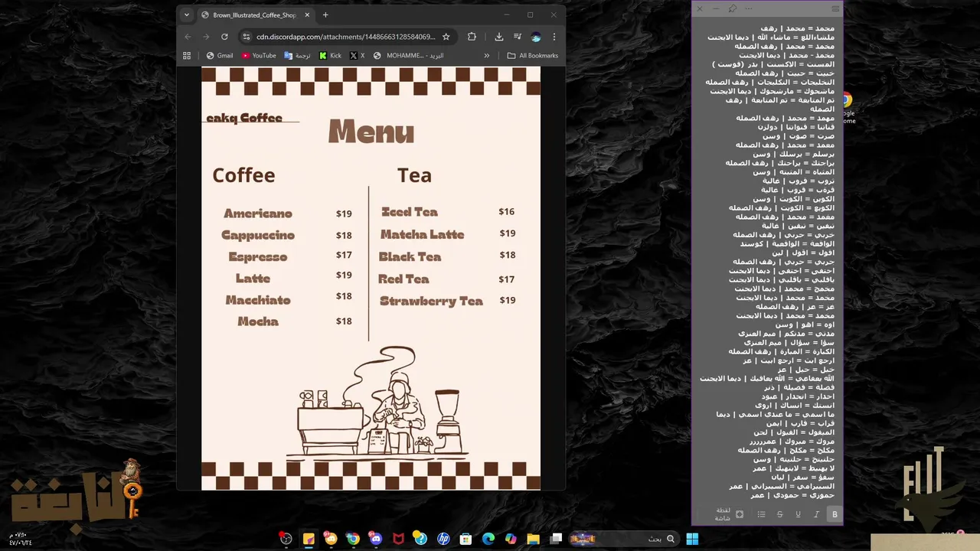
Task: Click the Menu heading on the image
Action: (x=371, y=132)
